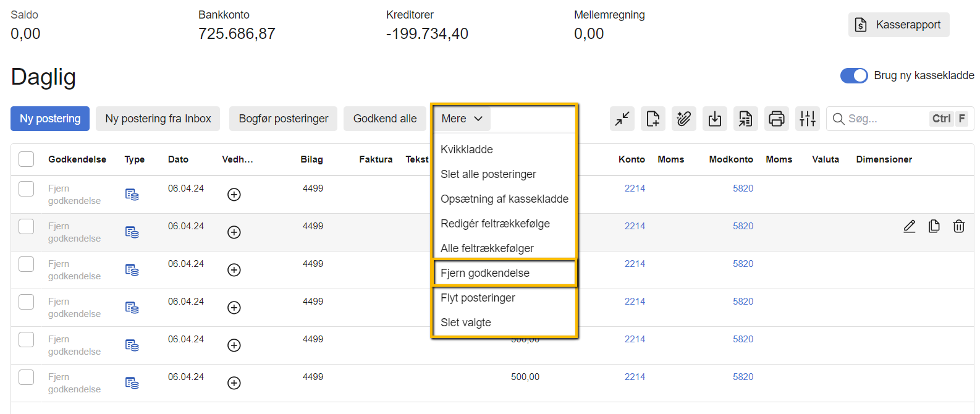This screenshot has height=414, width=980.
Task: Open the Kasserapport button
Action: click(898, 25)
